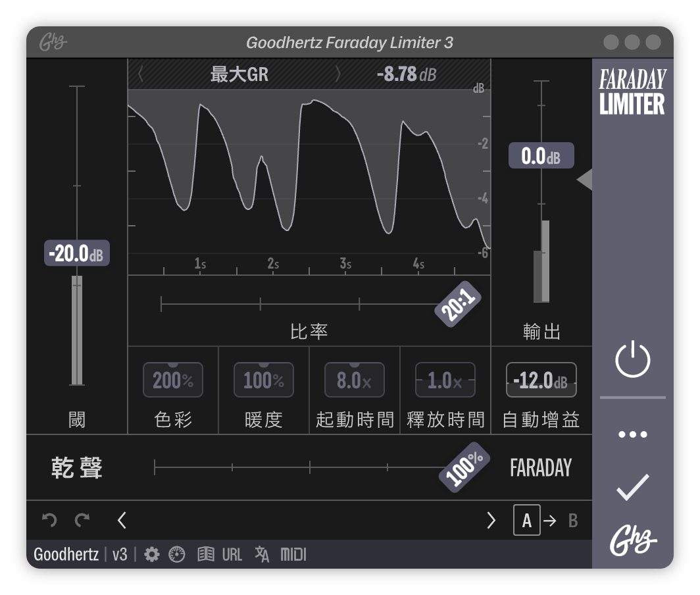Image resolution: width=700 pixels, height=595 pixels.
Task: Click the v3 version label
Action: click(x=120, y=555)
